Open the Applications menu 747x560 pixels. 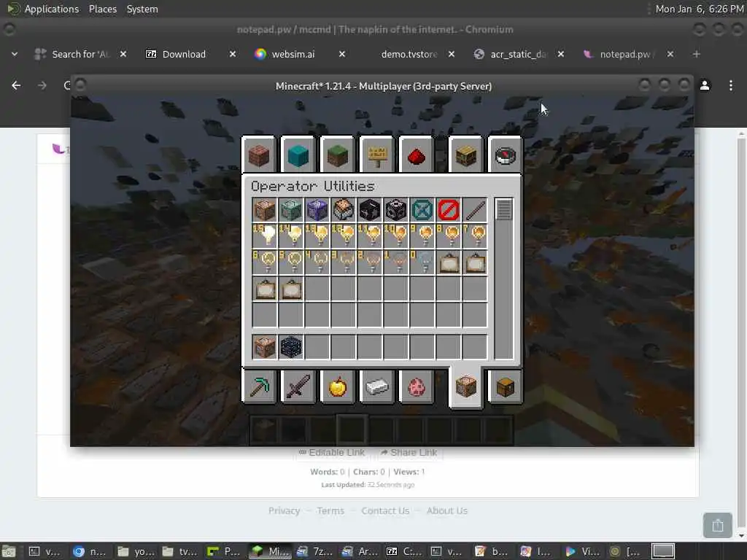click(x=52, y=9)
